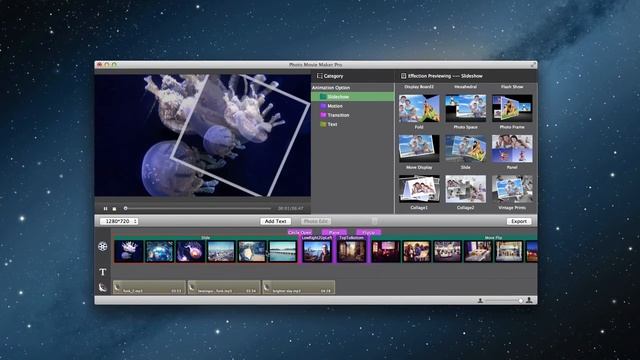640x360 pixels.
Task: Click the large zoom-in icon beside timeline zoom slider
Action: [529, 300]
